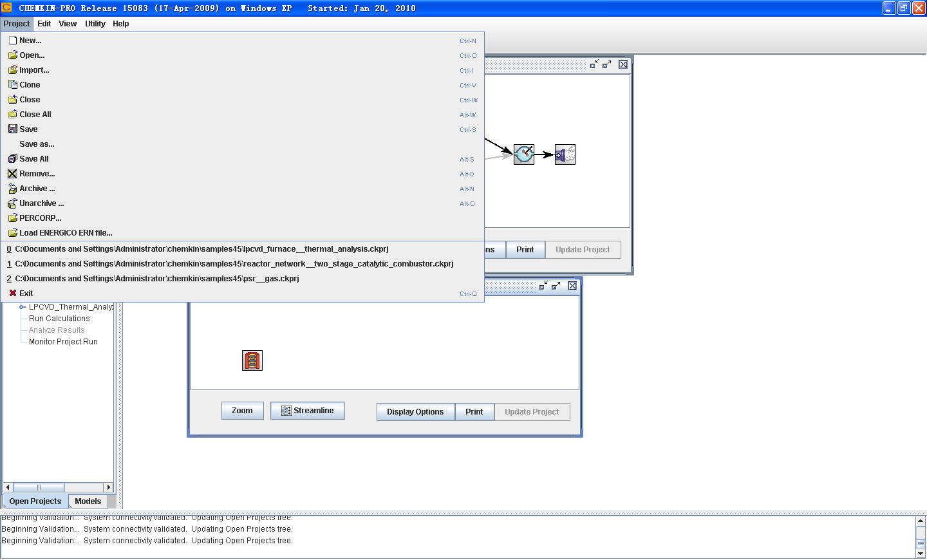Switch to the Models tab
The image size is (927, 560).
click(x=88, y=501)
